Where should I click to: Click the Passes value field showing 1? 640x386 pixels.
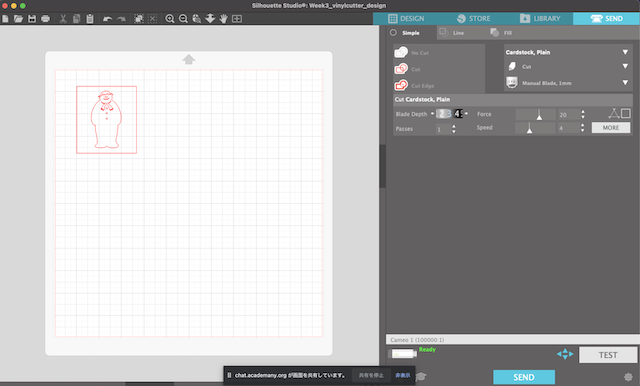pyautogui.click(x=443, y=129)
